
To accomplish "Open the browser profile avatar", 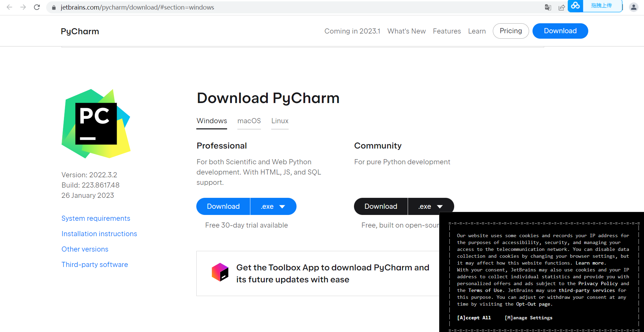I will pos(633,7).
